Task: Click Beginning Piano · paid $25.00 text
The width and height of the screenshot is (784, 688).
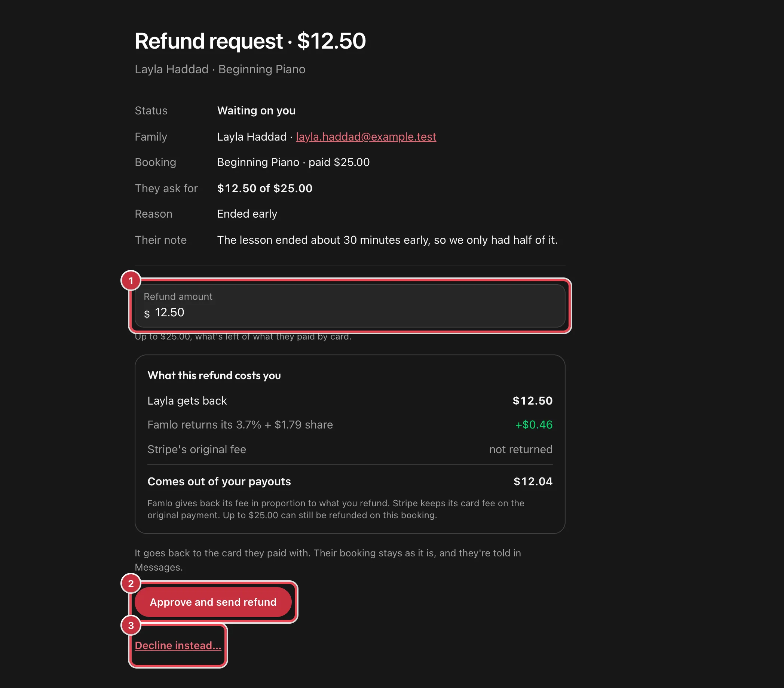Action: pyautogui.click(x=293, y=162)
